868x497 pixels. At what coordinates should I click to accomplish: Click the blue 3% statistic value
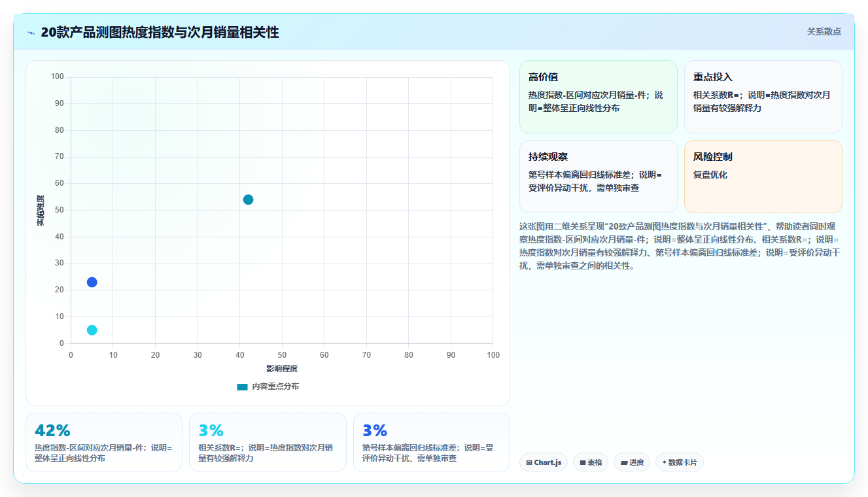[x=375, y=430]
